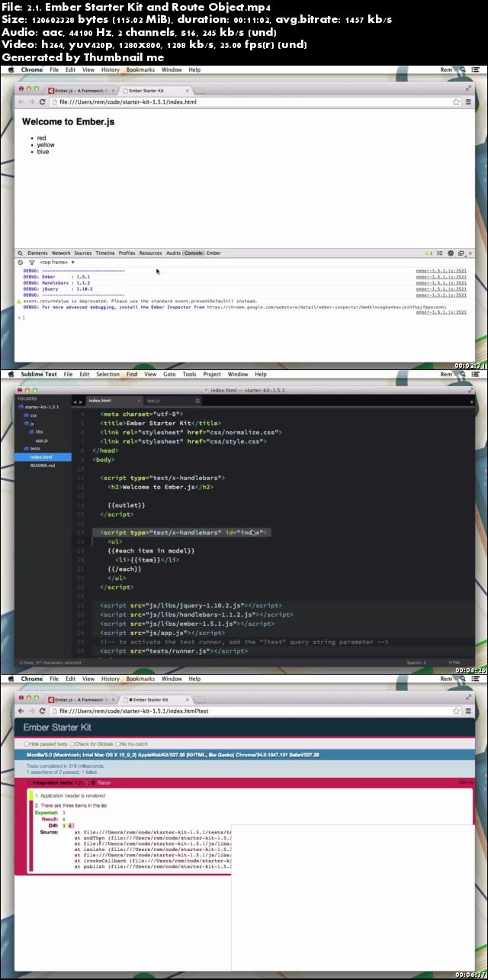Click the Sublime Text tab-scroll arrows icon

click(x=76, y=401)
